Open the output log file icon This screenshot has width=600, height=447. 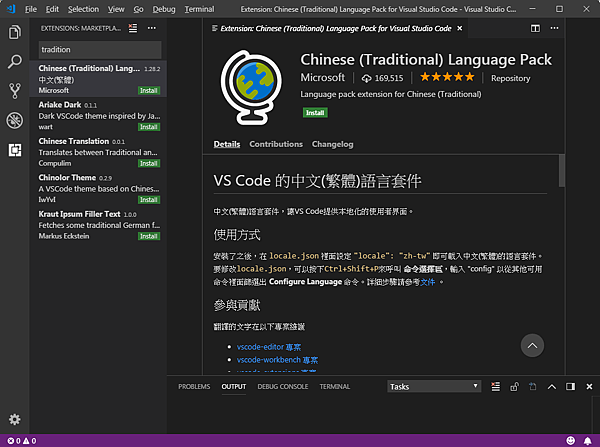coord(533,387)
